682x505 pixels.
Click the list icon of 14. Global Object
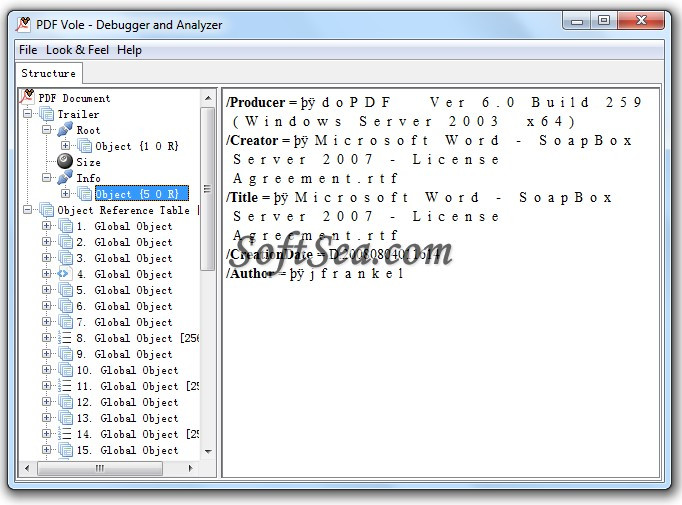tap(65, 434)
